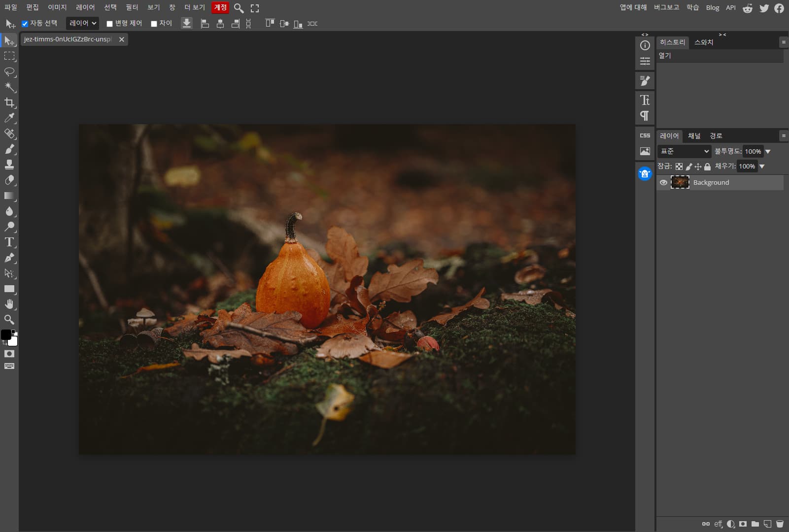Select the Pen tool
789x532 pixels.
9,258
